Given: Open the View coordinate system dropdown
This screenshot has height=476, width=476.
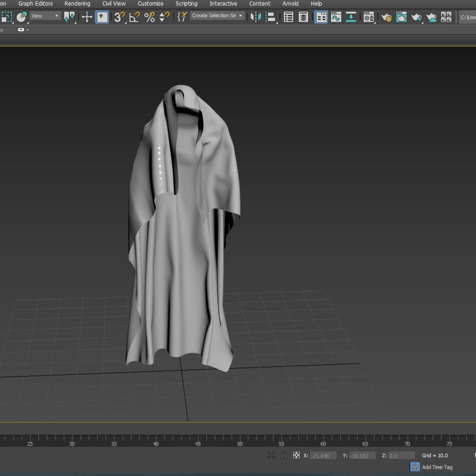Looking at the screenshot, I should click(x=45, y=15).
